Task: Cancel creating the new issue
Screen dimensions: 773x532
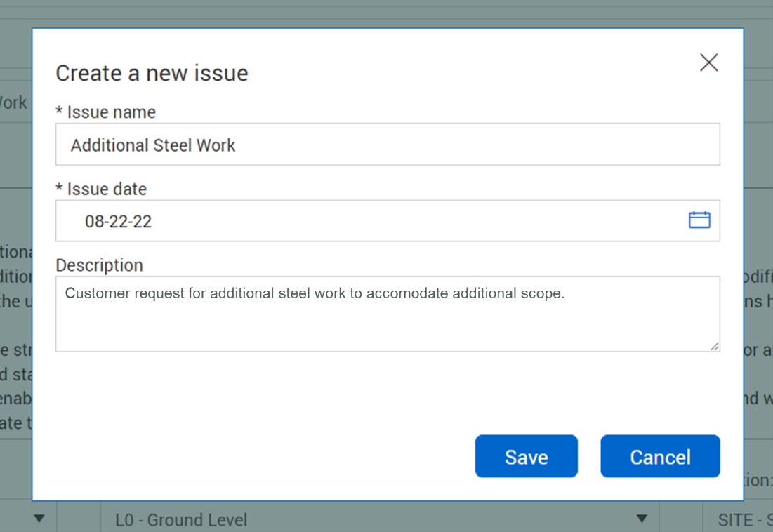Action: click(x=659, y=456)
